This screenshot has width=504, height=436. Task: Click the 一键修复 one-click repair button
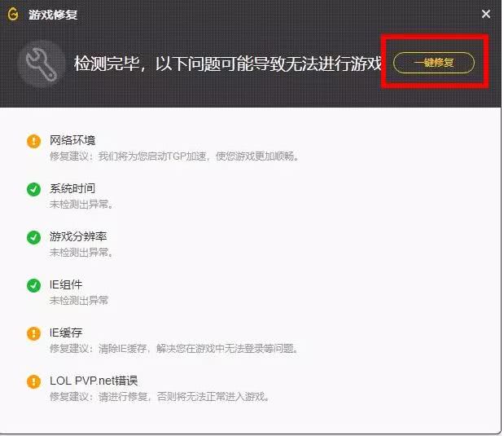click(x=434, y=63)
